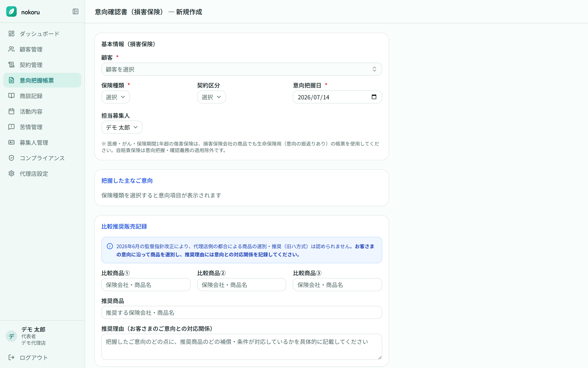Open 募集人管理 page
588x368 pixels.
pos(42,142)
